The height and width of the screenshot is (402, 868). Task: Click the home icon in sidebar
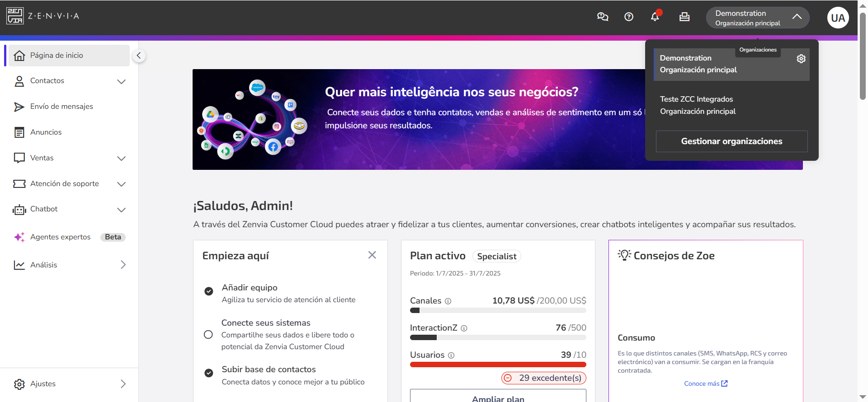[19, 56]
